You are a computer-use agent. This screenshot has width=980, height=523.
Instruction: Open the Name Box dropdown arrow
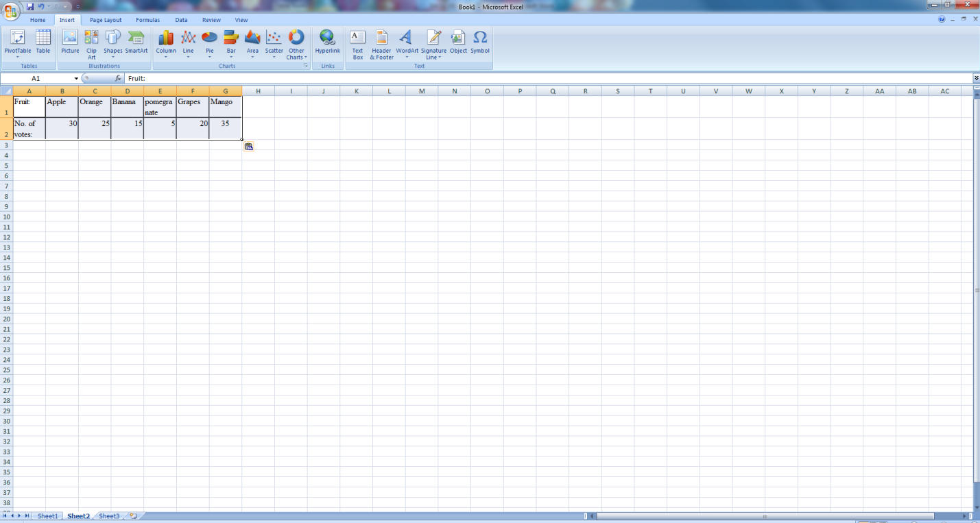point(76,79)
